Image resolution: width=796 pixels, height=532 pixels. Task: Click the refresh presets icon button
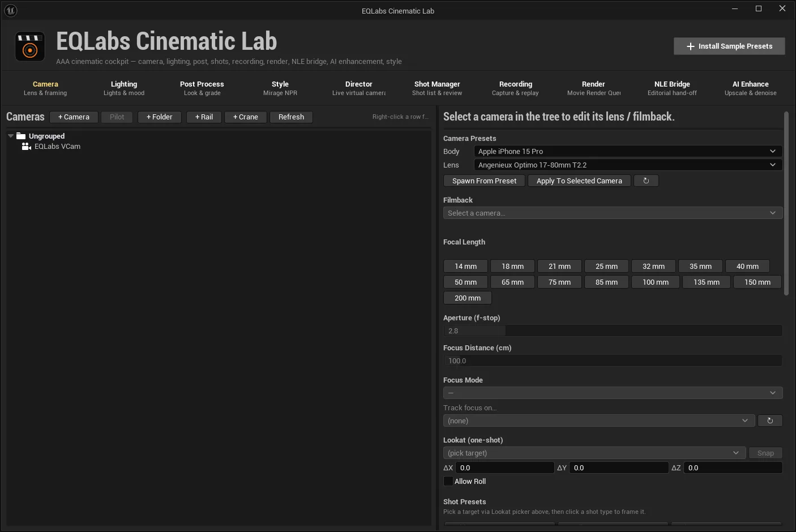646,181
